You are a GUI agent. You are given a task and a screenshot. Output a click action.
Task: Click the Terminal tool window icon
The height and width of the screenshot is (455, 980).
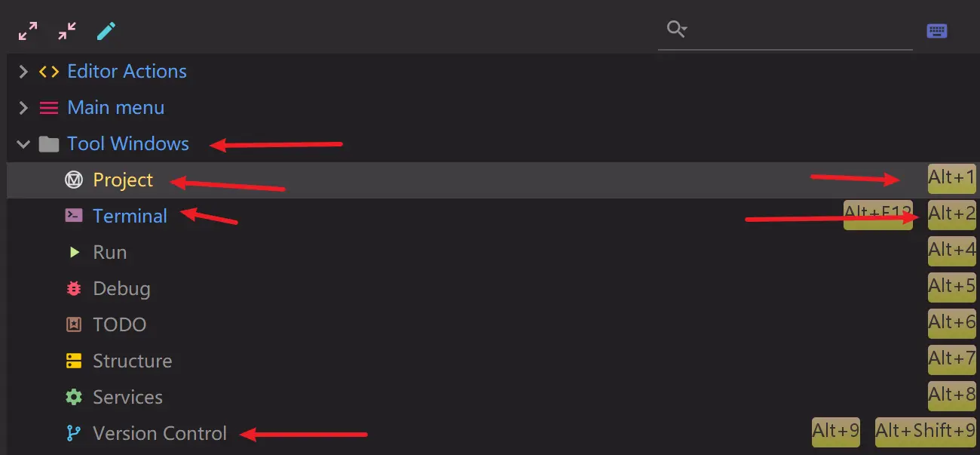coord(73,216)
